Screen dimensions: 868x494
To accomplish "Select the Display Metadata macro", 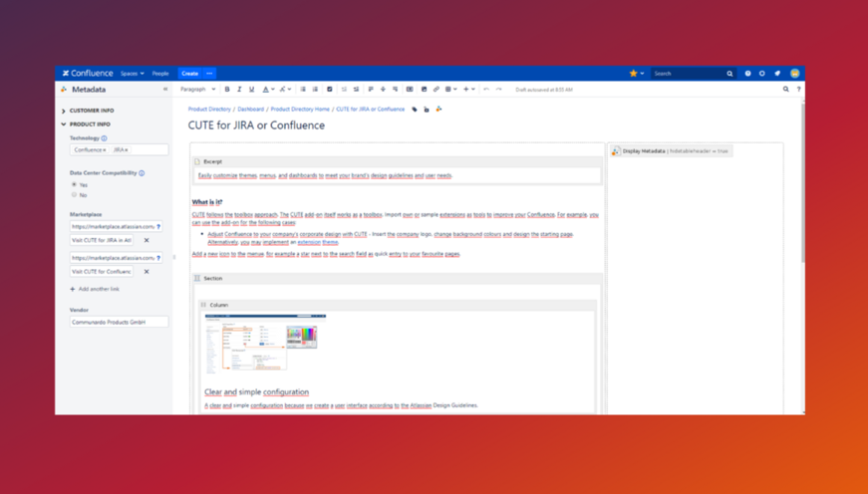I will tap(671, 151).
